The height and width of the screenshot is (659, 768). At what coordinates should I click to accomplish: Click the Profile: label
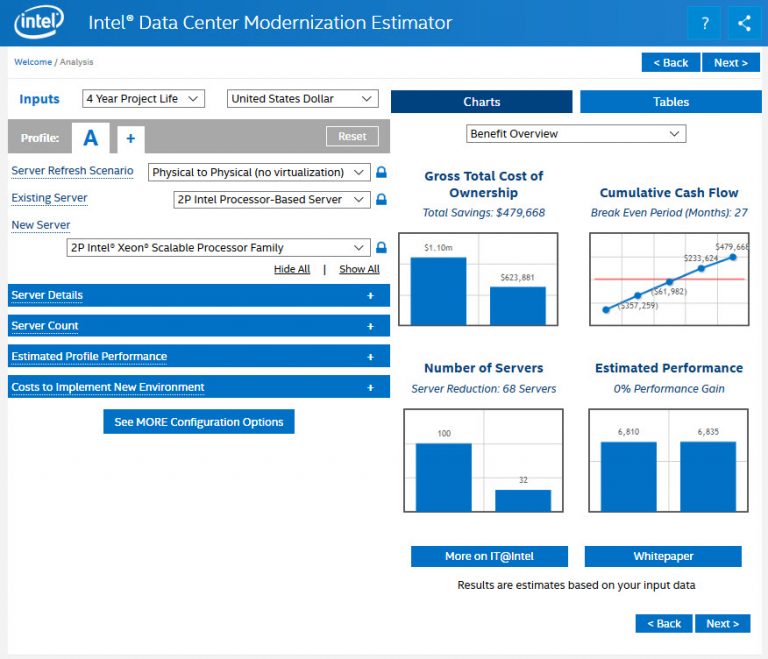click(40, 138)
